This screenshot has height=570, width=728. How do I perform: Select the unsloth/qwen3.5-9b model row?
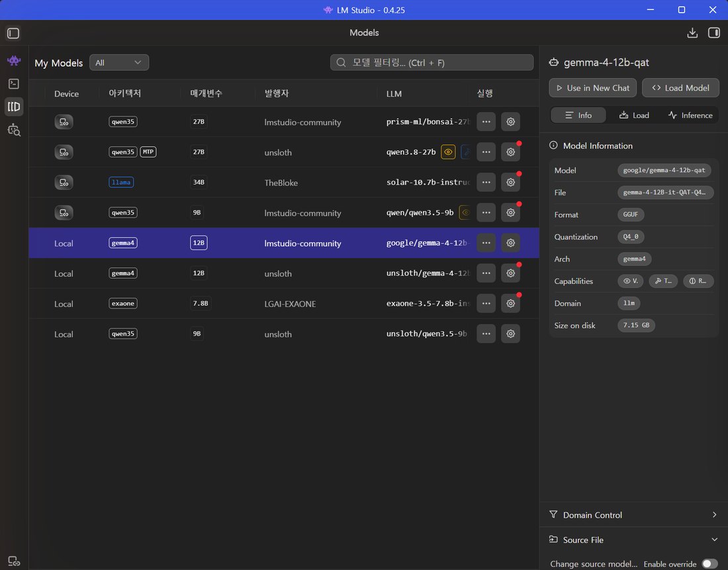pyautogui.click(x=284, y=334)
